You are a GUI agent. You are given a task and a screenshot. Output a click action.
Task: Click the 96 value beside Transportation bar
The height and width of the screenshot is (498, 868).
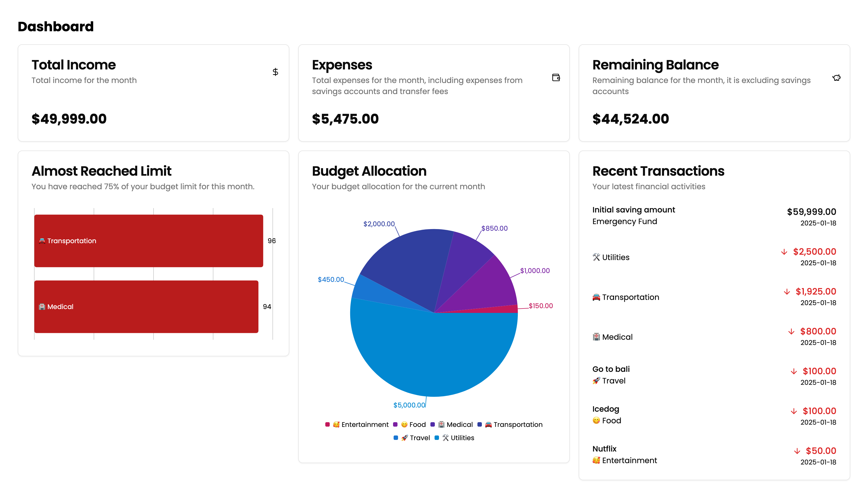pos(271,241)
